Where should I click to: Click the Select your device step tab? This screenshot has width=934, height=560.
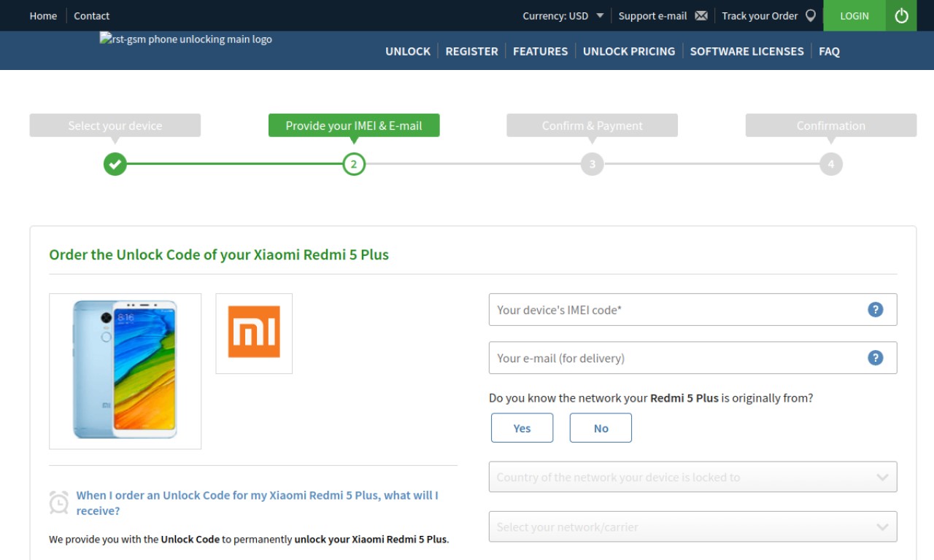point(115,125)
